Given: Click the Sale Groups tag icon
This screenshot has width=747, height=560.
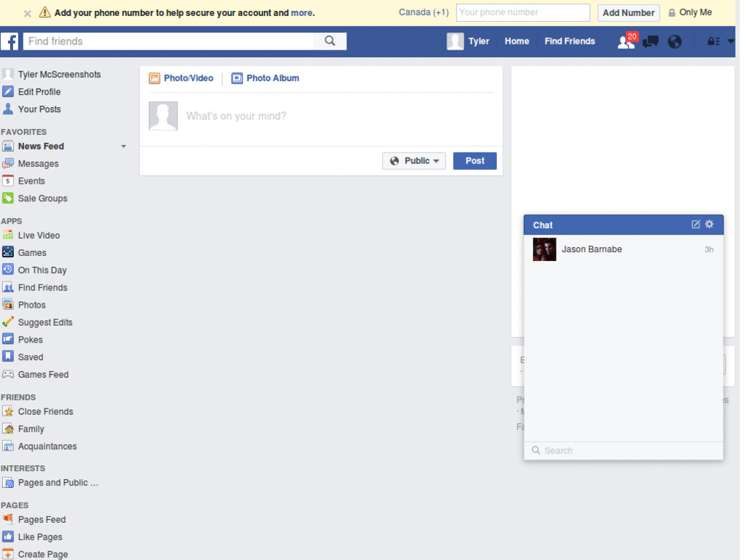Looking at the screenshot, I should pyautogui.click(x=7, y=198).
